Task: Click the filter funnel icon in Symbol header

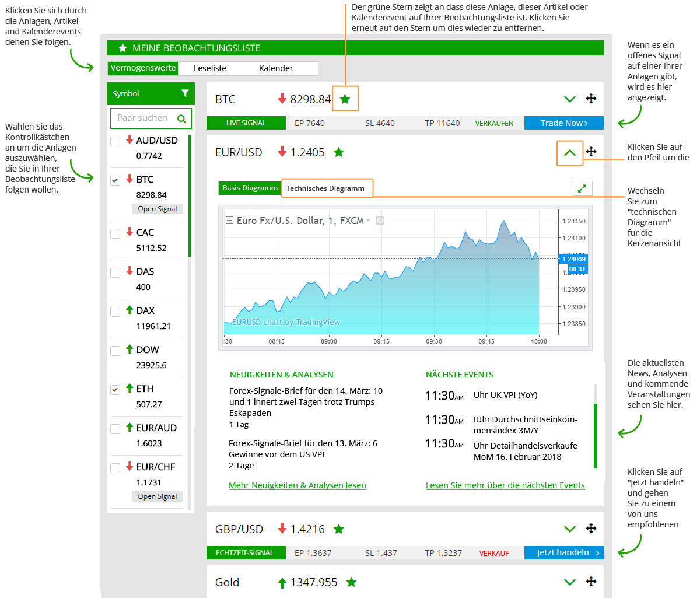Action: pyautogui.click(x=185, y=93)
